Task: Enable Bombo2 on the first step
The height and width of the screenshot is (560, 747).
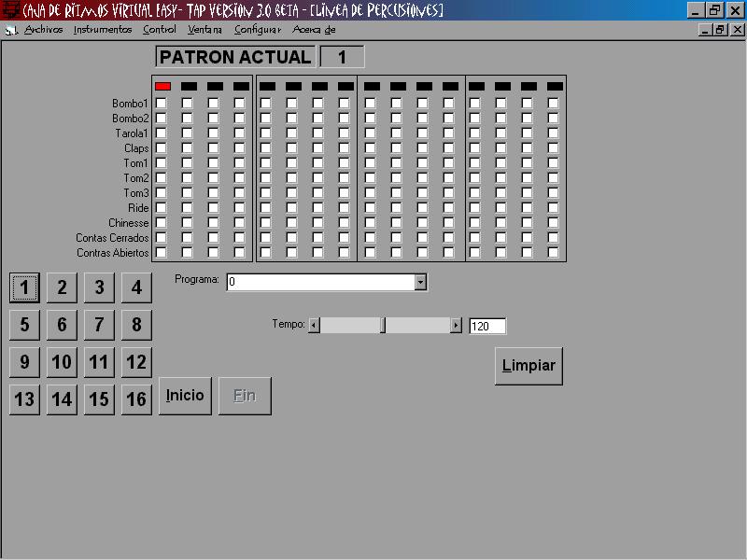Action: click(162, 119)
